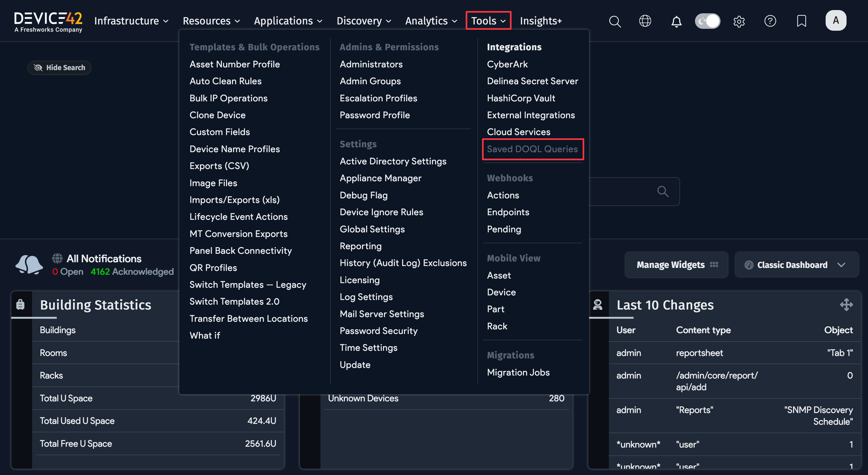Click the move handle on Last 10 Changes widget
Viewport: 868px width, 475px height.
pos(847,304)
